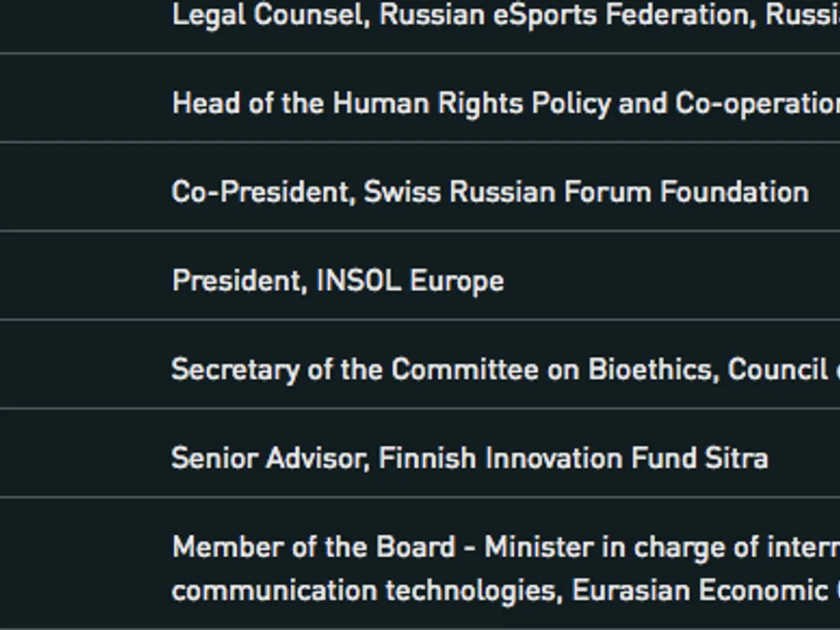Click the 'Swiss Russian Forum Foundation' text
Screen dimensions: 840x630
[586, 192]
